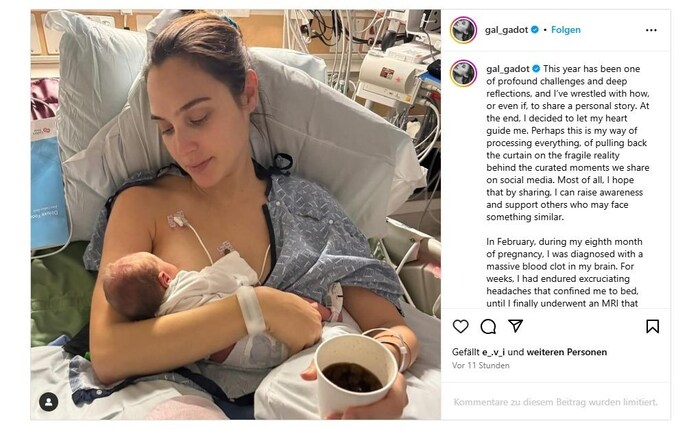The image size is (700, 430).
Task: Click the verified badge in the header
Action: [534, 30]
